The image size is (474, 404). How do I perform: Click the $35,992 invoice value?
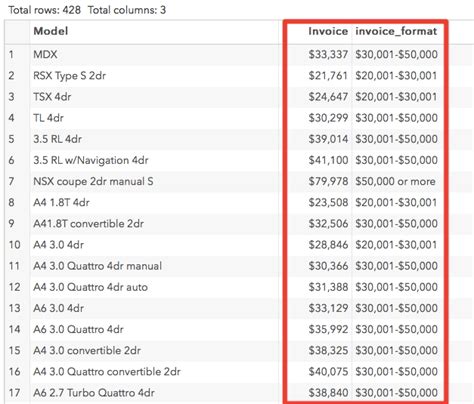(x=328, y=329)
